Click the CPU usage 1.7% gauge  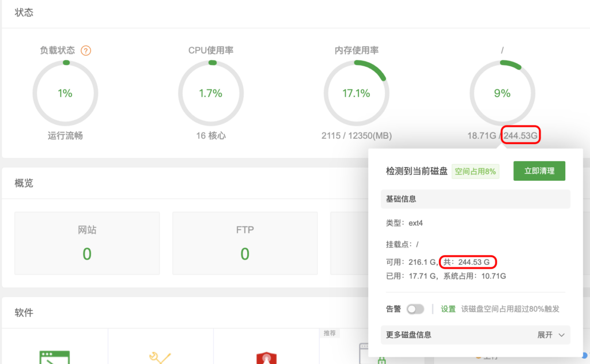[211, 93]
